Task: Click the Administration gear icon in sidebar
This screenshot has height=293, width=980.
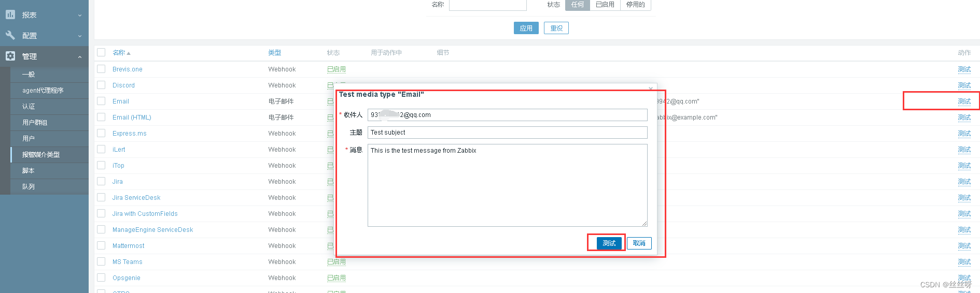Action: [10, 56]
